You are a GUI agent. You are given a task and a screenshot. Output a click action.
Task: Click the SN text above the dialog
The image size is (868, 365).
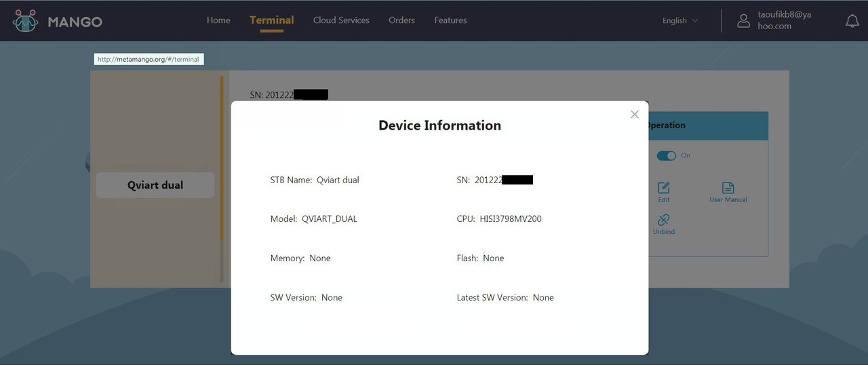tap(289, 95)
